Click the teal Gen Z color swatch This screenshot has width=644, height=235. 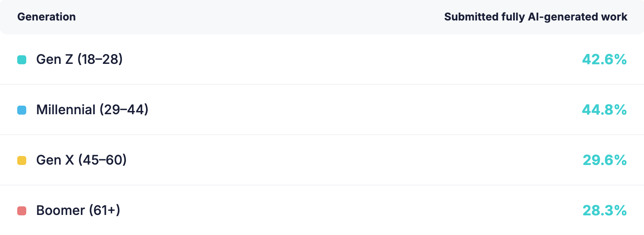click(x=22, y=60)
